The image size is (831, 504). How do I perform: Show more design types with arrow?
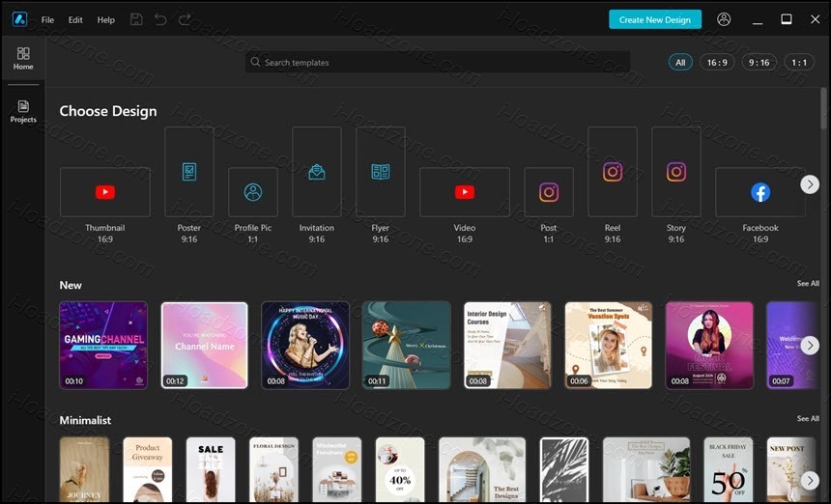(810, 184)
